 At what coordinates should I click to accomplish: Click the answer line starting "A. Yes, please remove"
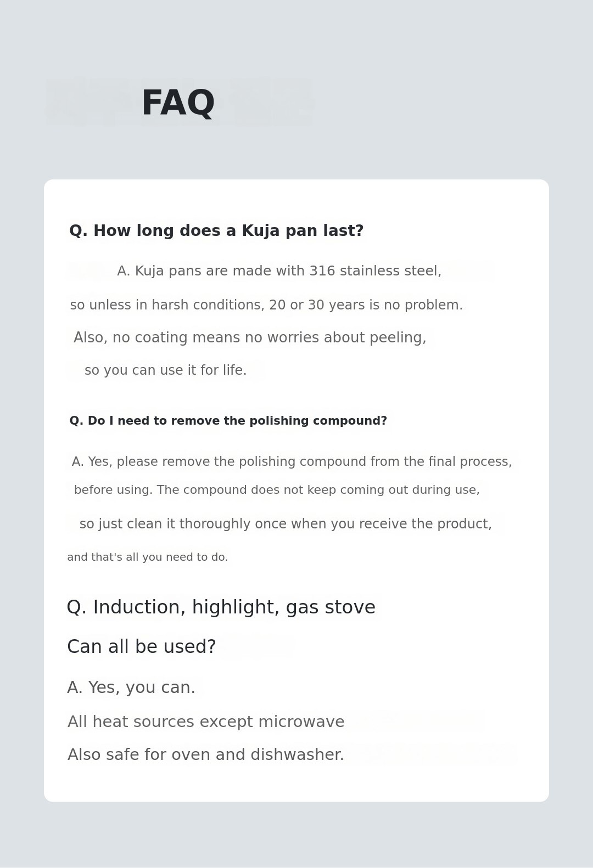[292, 462]
